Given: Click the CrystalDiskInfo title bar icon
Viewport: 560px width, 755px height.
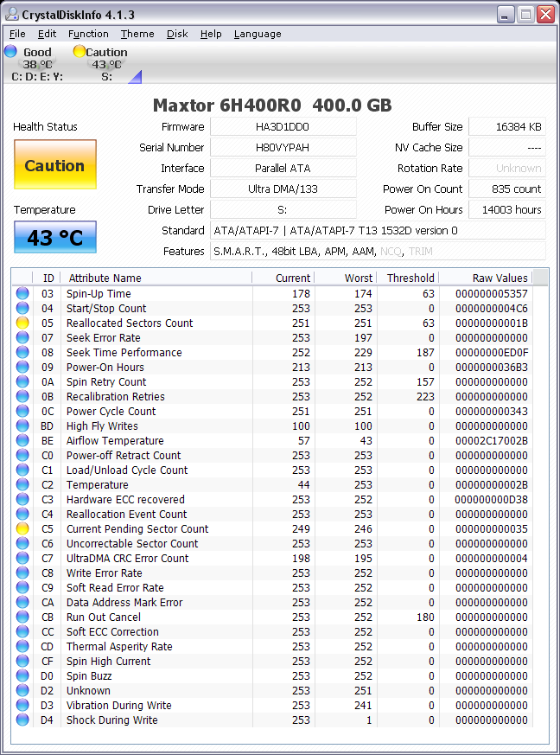Looking at the screenshot, I should (11, 15).
